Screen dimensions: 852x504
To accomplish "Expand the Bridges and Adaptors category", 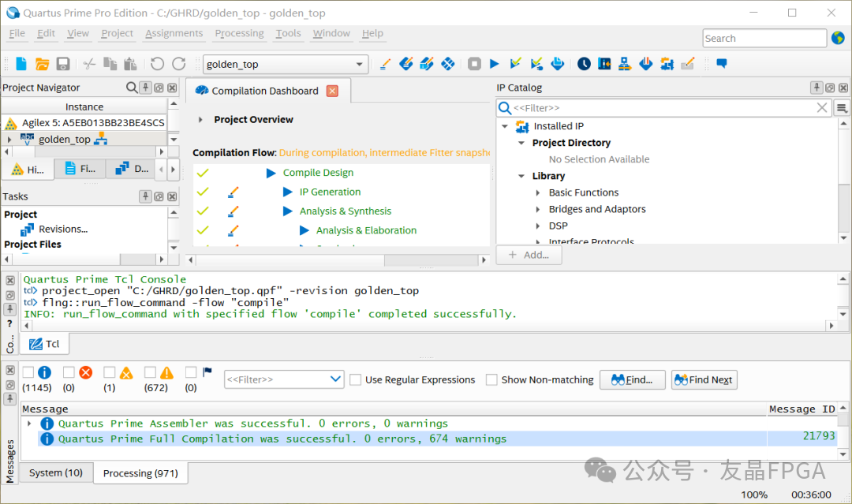I will tap(538, 209).
